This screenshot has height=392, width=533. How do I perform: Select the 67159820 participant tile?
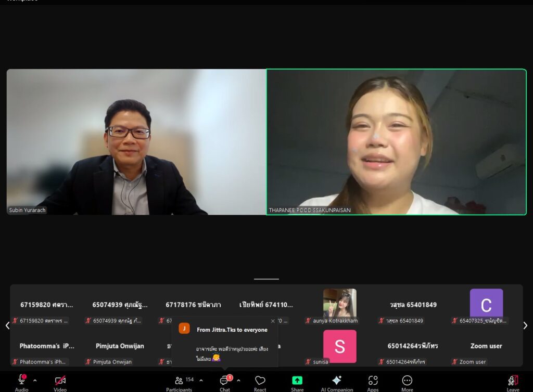pyautogui.click(x=46, y=306)
